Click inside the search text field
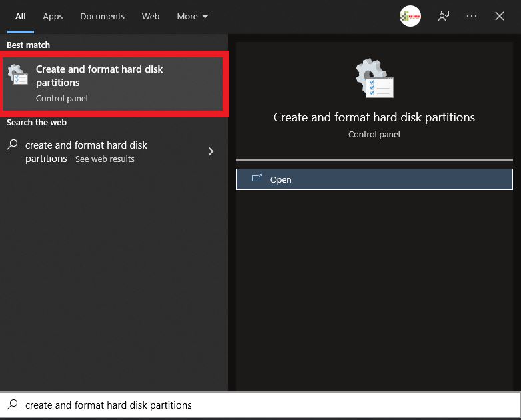 tap(266, 405)
